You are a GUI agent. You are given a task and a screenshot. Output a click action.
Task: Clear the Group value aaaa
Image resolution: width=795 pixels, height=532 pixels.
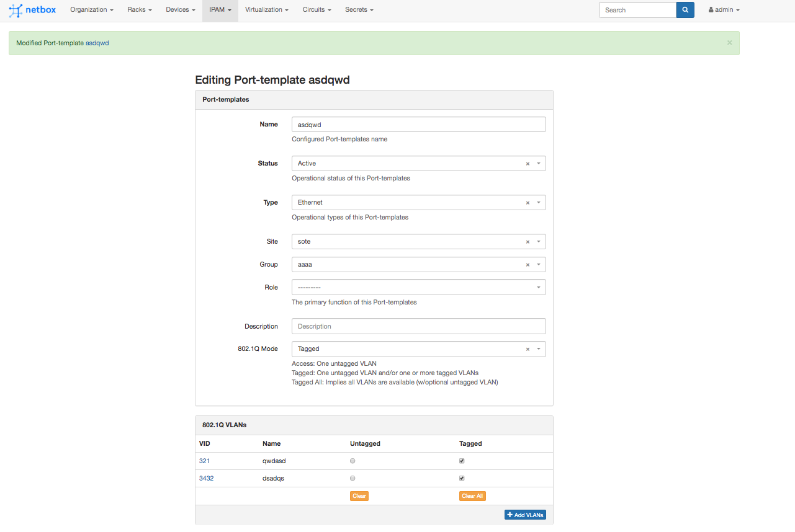tap(528, 265)
